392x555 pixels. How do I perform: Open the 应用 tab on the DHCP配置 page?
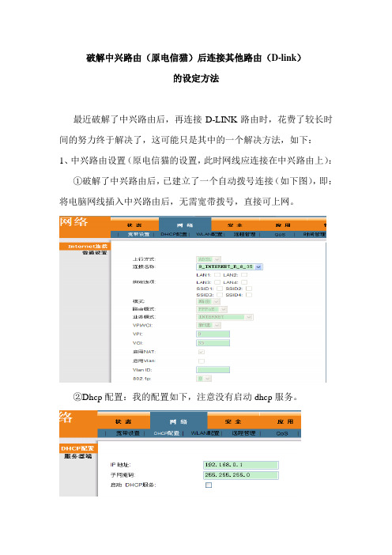pos(285,421)
